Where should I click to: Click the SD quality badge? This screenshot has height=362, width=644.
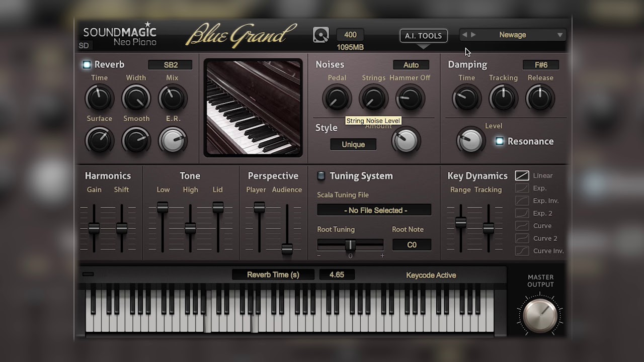[84, 45]
